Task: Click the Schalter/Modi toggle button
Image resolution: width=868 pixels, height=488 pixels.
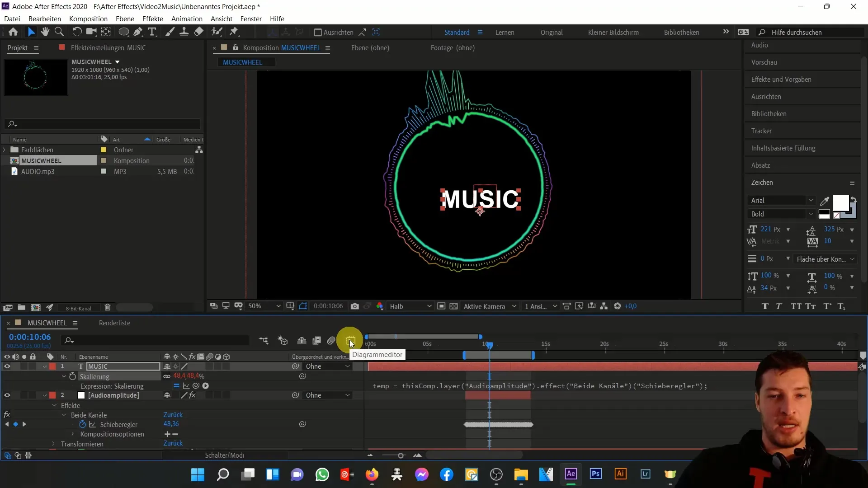Action: 225,455
